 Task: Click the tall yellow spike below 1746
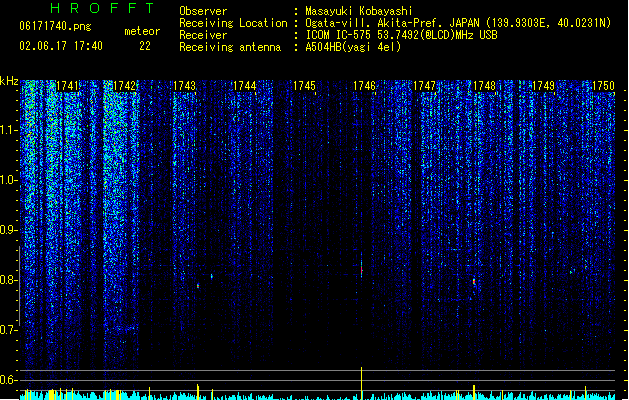pos(361,383)
